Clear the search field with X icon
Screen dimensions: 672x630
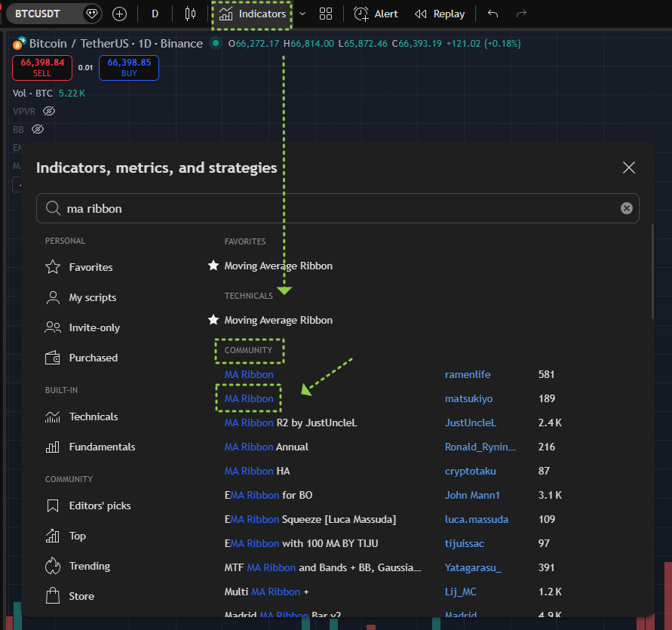626,208
